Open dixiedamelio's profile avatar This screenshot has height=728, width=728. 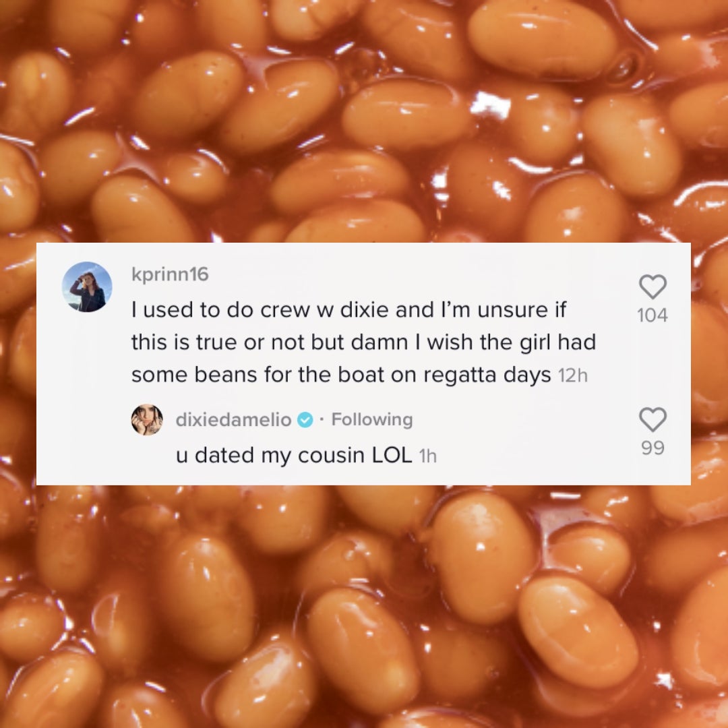point(147,420)
